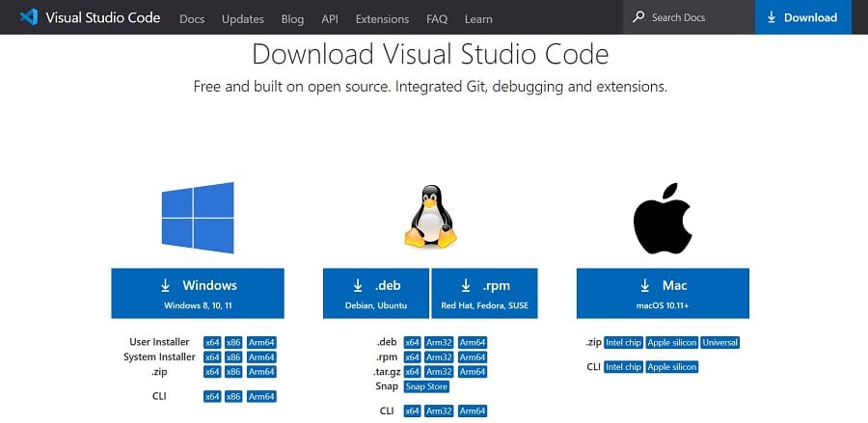Open the Blog menu item

[x=292, y=19]
